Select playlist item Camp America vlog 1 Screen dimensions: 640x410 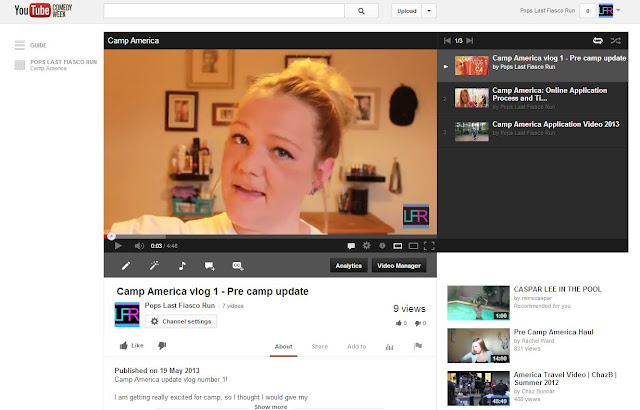point(533,66)
